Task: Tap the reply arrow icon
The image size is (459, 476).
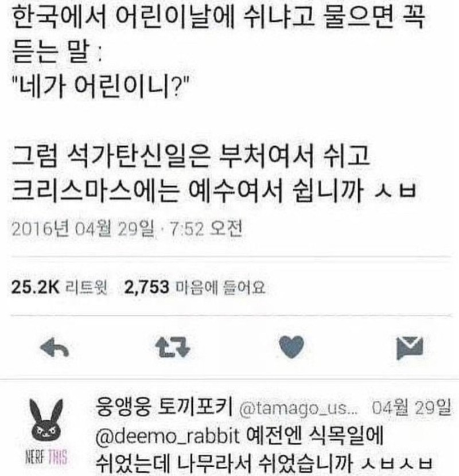Action: (x=55, y=348)
